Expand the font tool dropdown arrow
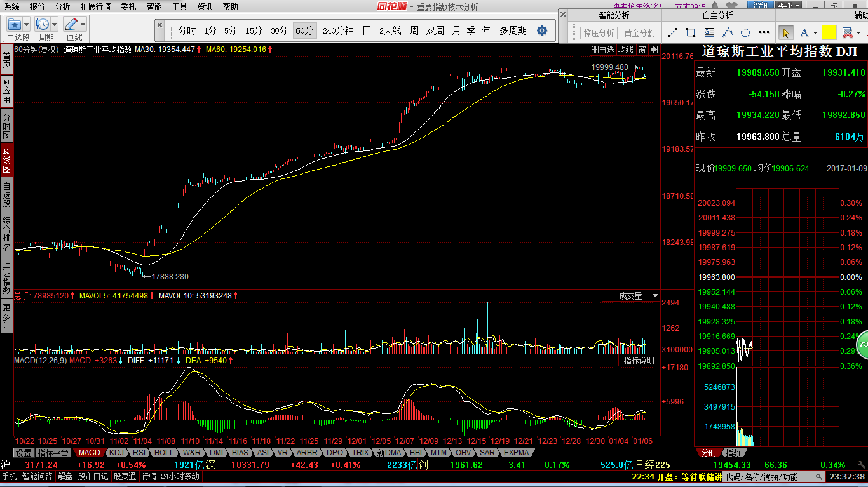 (x=815, y=33)
